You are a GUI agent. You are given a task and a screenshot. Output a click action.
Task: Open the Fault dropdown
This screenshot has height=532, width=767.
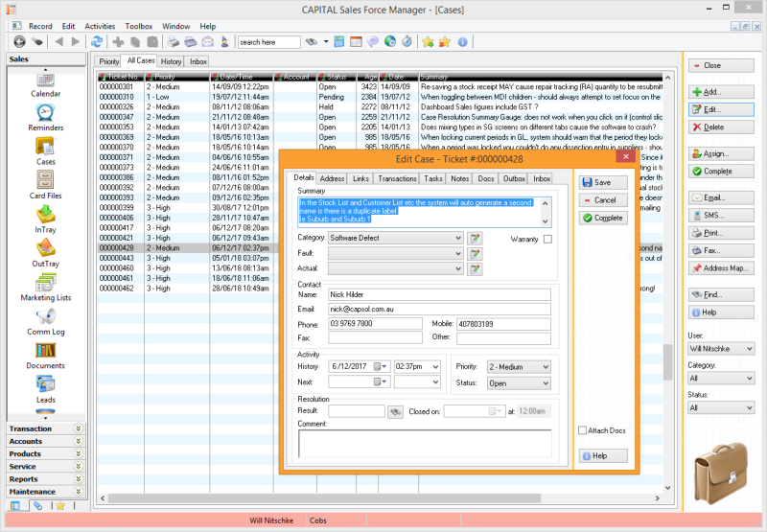pos(396,253)
